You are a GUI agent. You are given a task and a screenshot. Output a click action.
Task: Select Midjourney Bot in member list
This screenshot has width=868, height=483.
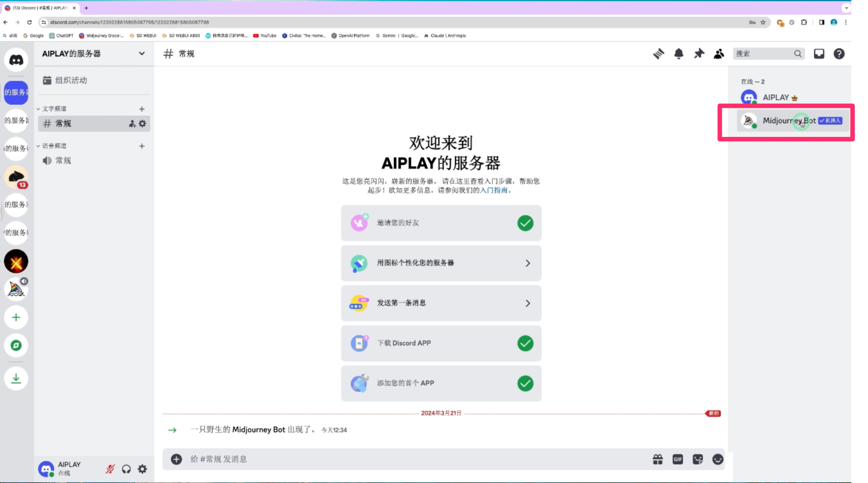793,120
